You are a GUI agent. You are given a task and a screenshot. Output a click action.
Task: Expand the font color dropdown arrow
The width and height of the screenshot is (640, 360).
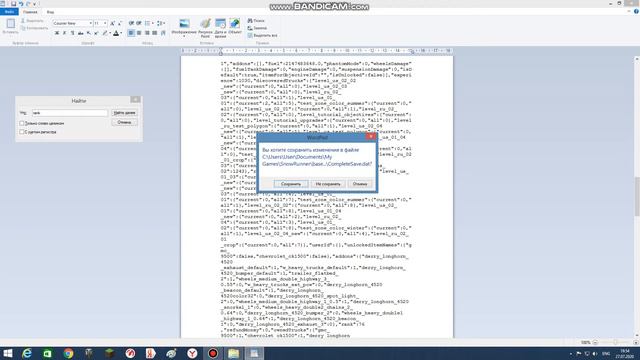pyautogui.click(x=121, y=33)
